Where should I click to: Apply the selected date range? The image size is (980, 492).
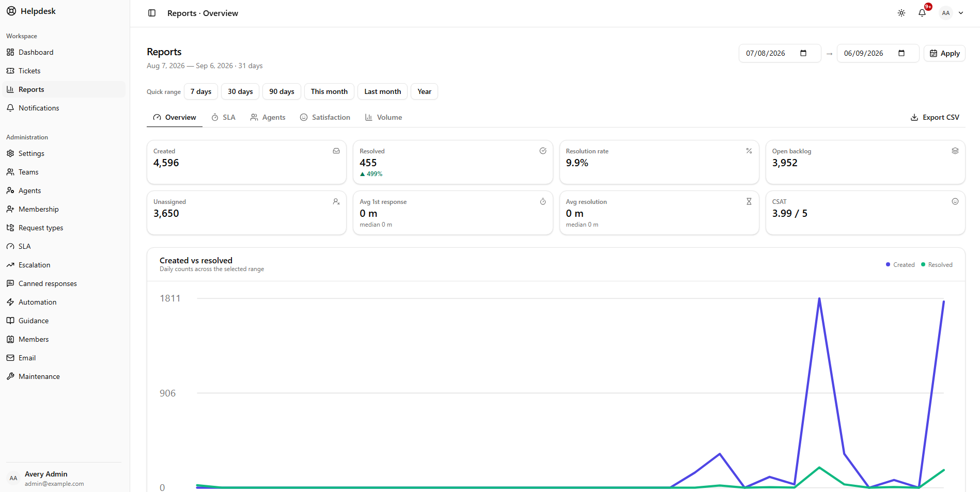[944, 53]
